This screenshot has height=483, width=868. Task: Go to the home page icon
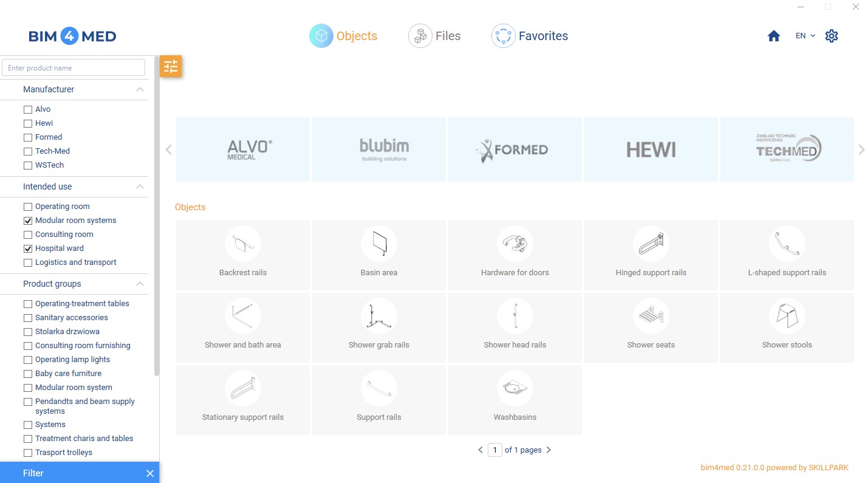pyautogui.click(x=774, y=36)
